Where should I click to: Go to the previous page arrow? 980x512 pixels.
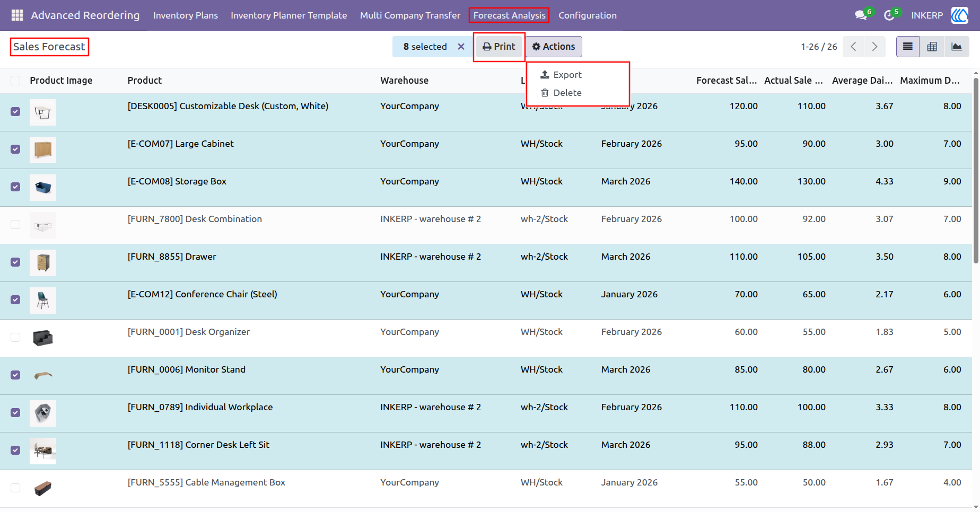click(853, 47)
